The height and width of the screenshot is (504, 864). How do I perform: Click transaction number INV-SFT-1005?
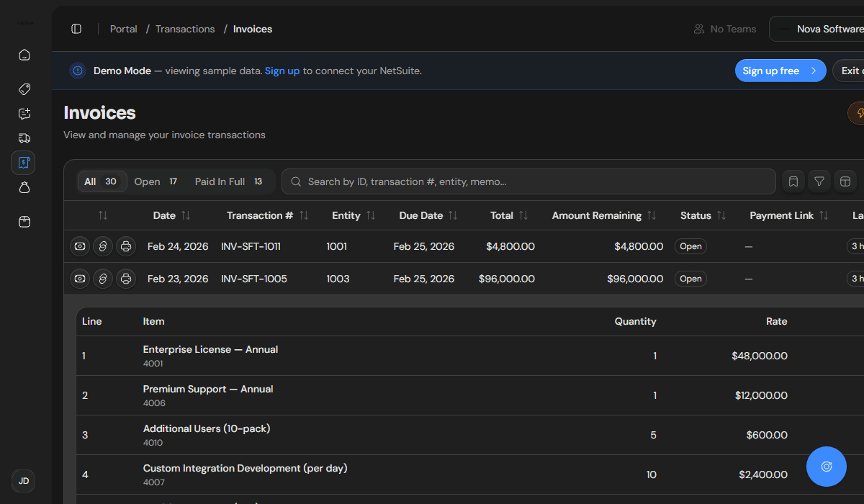coord(254,279)
